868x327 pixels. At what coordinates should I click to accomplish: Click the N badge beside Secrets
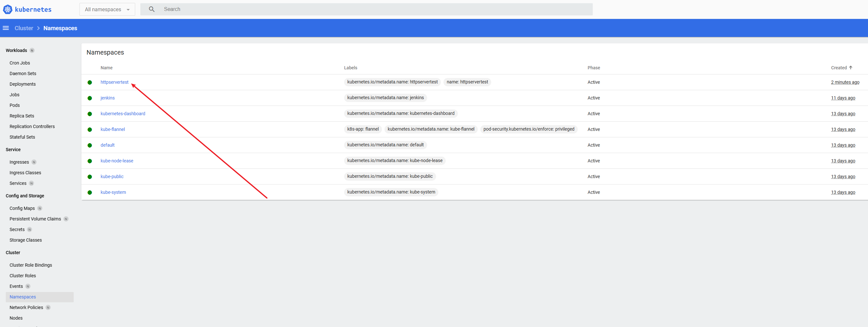point(30,229)
